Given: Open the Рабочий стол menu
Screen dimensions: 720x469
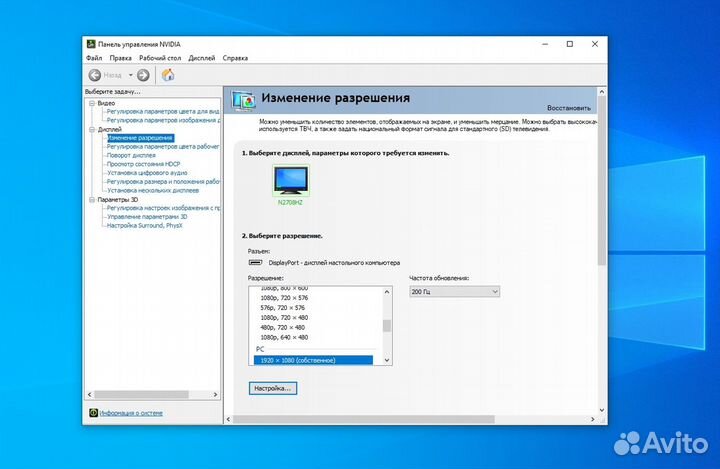Looking at the screenshot, I should click(160, 58).
